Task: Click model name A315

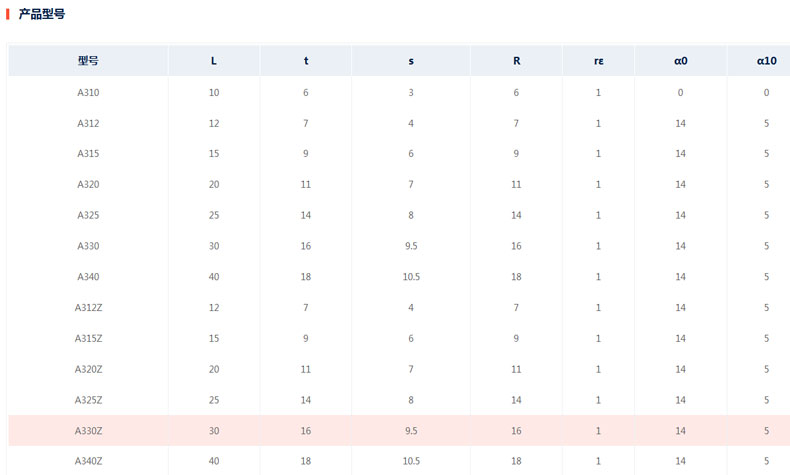Action: 88,154
